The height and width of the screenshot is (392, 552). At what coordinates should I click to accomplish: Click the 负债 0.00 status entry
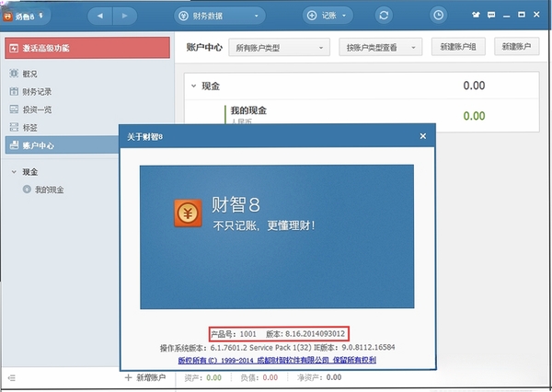(x=259, y=377)
